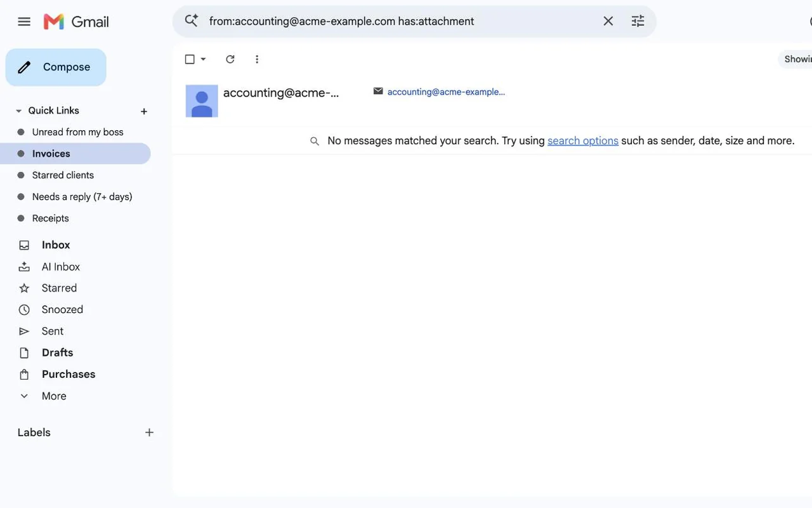Click the contact avatar picture
The width and height of the screenshot is (812, 508).
tap(202, 101)
